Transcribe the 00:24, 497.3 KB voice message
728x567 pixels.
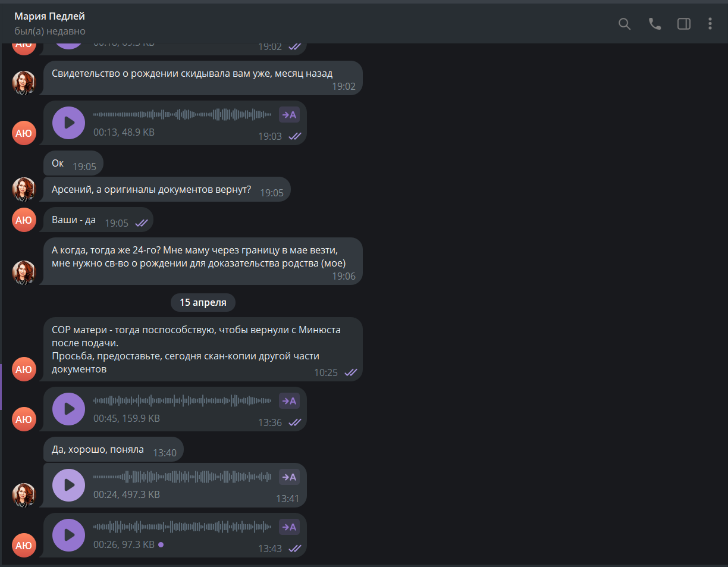(290, 477)
